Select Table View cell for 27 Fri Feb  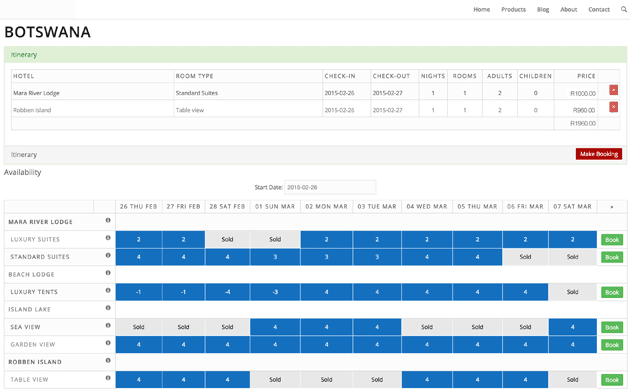184,380
